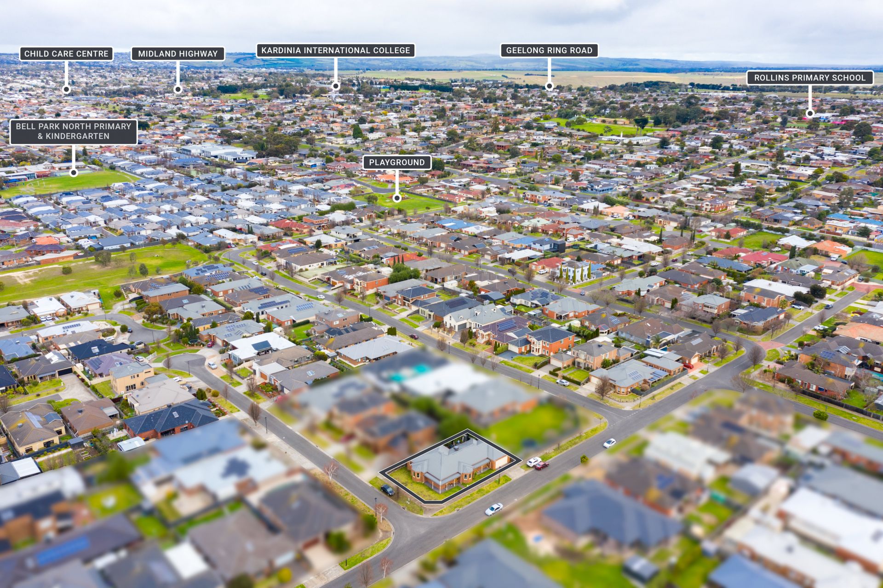The height and width of the screenshot is (588, 883).
Task: Click the Playground label
Action: 397,162
